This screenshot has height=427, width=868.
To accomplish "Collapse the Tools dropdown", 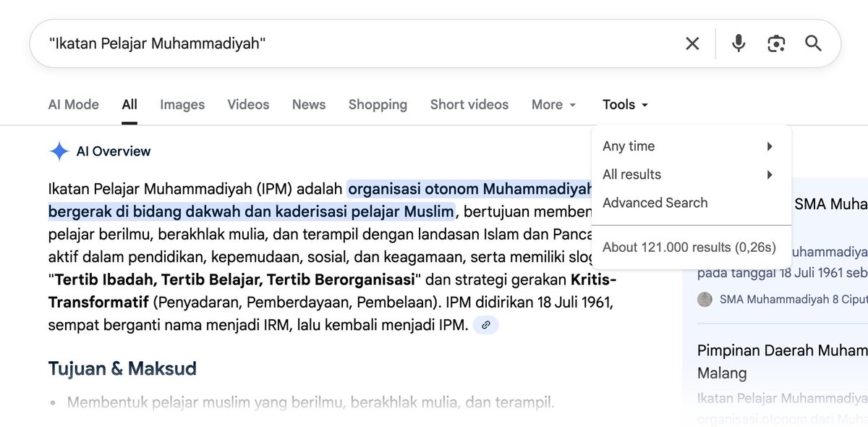I will tap(626, 104).
